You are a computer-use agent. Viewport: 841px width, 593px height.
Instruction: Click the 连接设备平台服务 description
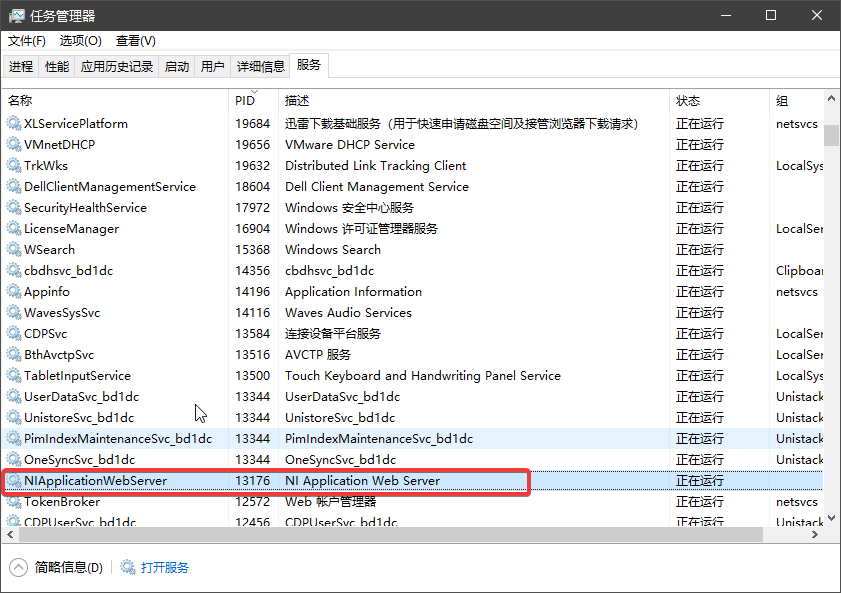tap(333, 333)
